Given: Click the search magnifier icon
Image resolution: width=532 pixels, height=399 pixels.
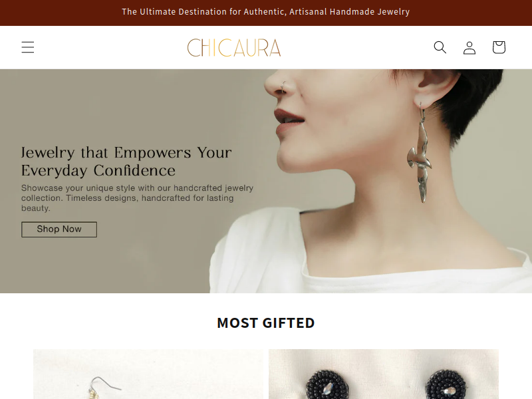Looking at the screenshot, I should coord(440,47).
